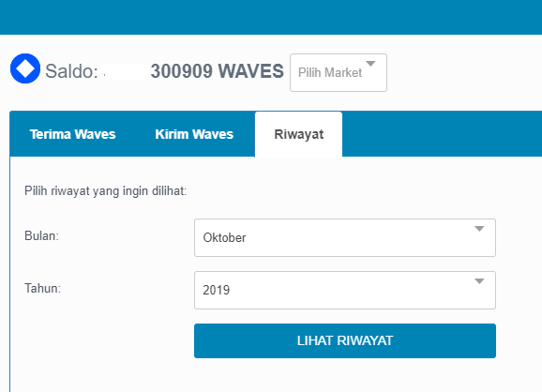Open the Pilih Market dropdown
The image size is (542, 392).
click(339, 72)
